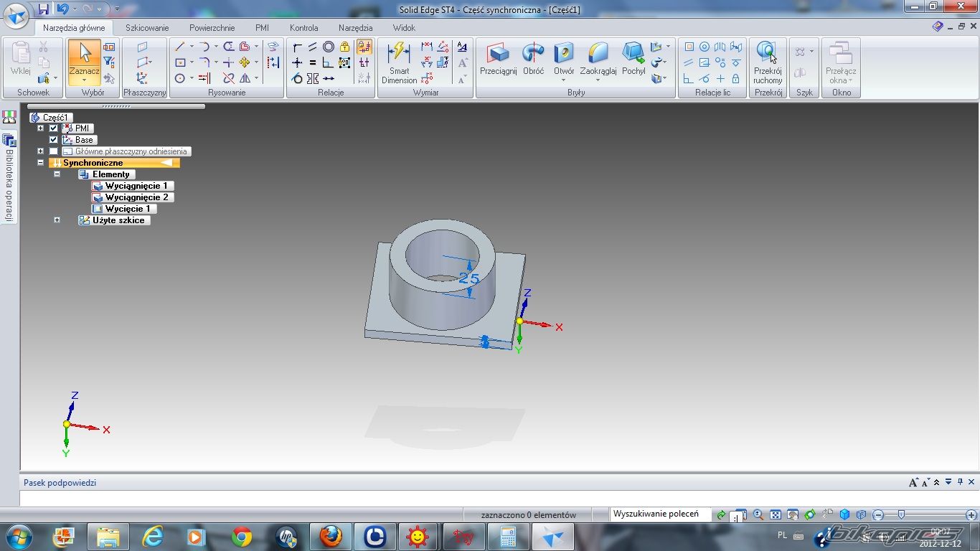The height and width of the screenshot is (551, 980).
Task: Pick the Zaokrąglaj round tool
Action: pos(598,59)
